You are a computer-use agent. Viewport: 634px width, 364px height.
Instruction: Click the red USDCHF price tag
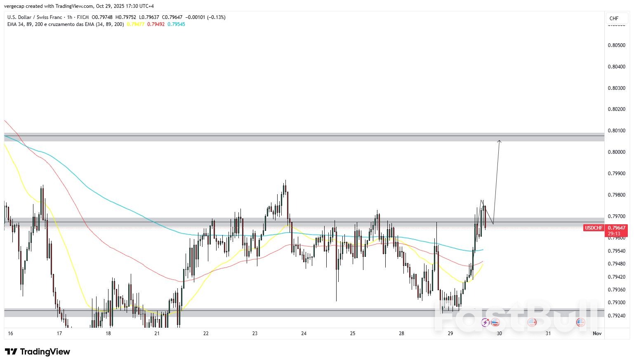coord(594,228)
